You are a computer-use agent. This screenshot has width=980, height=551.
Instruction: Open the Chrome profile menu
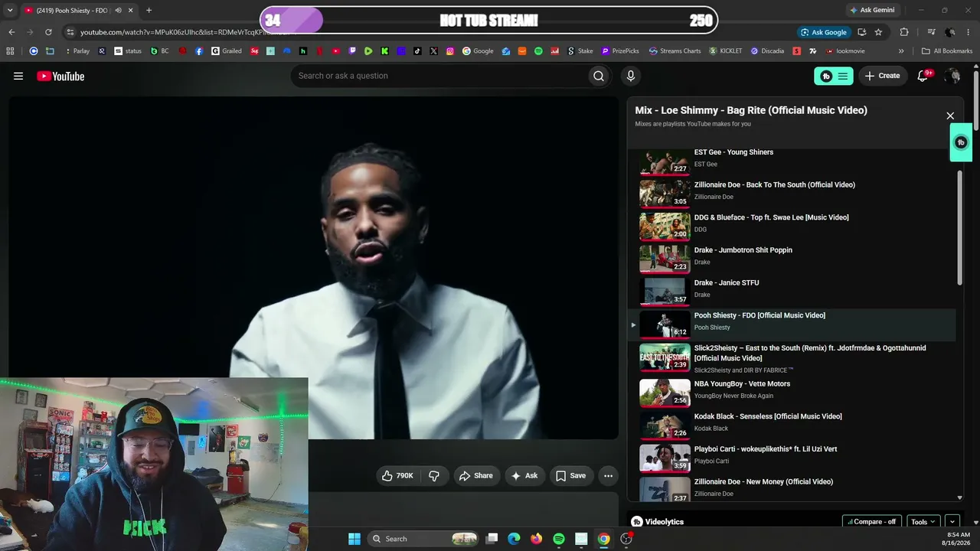pos(950,32)
